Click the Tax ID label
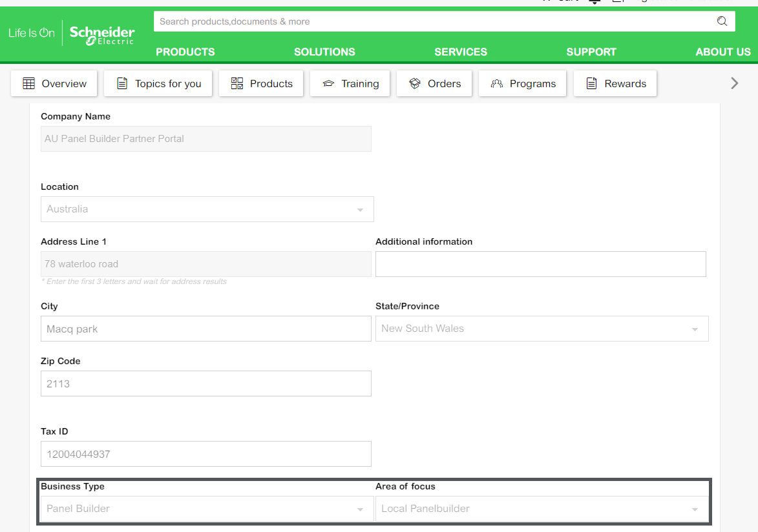The width and height of the screenshot is (758, 532). coord(55,431)
